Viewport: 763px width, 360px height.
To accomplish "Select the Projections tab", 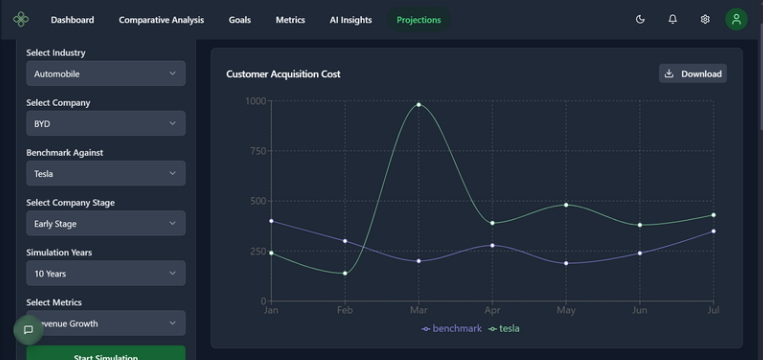I will (419, 20).
